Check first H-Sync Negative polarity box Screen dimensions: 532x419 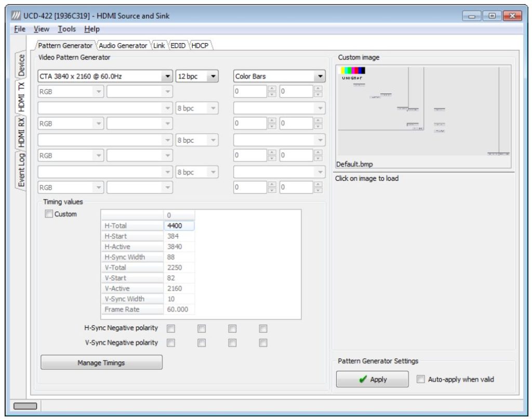tap(171, 329)
